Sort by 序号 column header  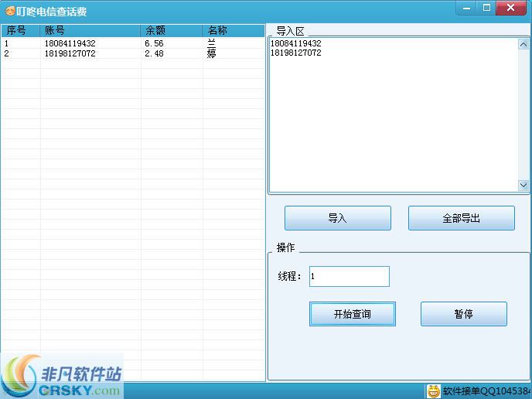click(x=20, y=30)
